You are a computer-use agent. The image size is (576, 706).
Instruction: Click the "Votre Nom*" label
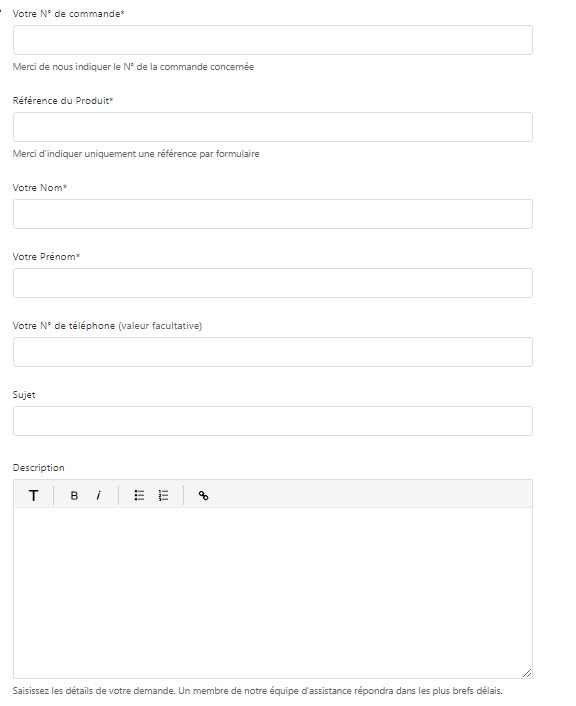click(x=40, y=188)
